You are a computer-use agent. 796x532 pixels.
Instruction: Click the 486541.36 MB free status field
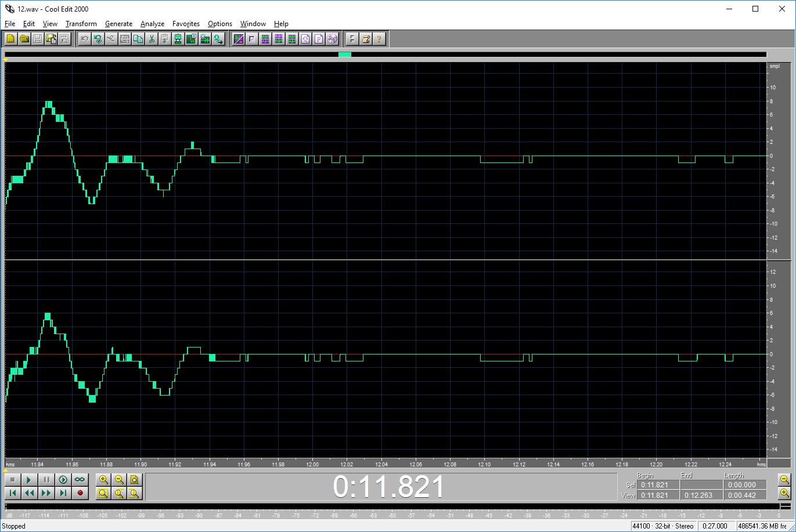point(762,526)
